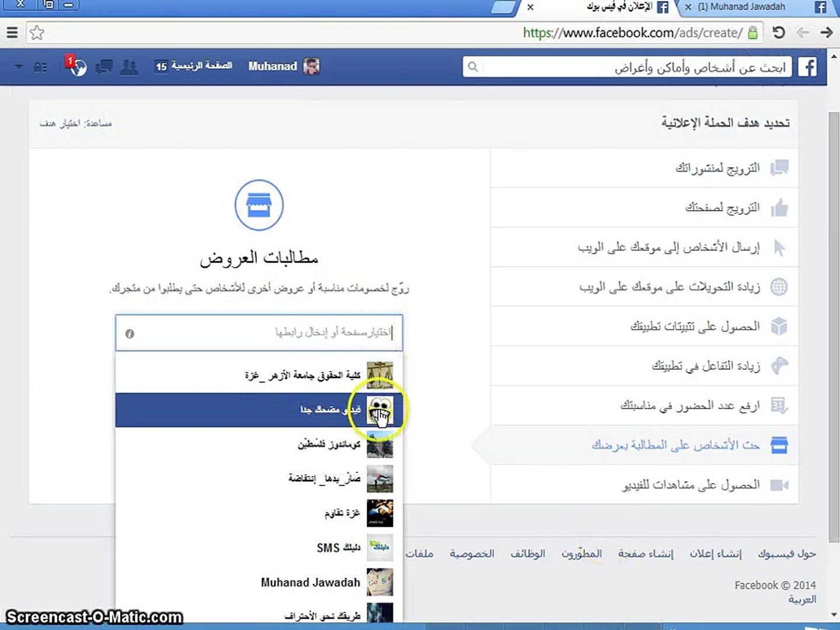Open ملفات footer link

pos(419,554)
